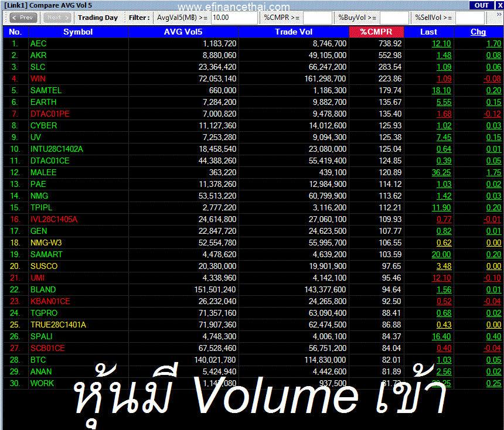Select the DTAC01CE symbol
504x430 pixels.
pos(50,161)
